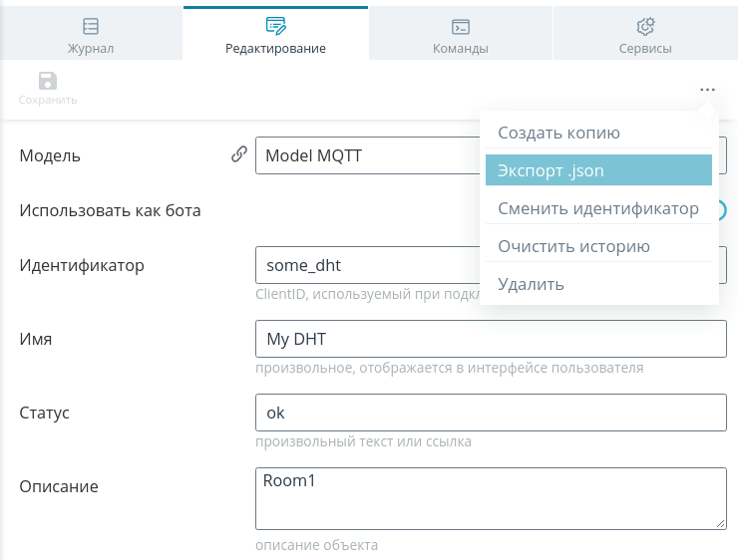
Task: Choose Экспорт .json menu entry
Action: pyautogui.click(x=598, y=170)
